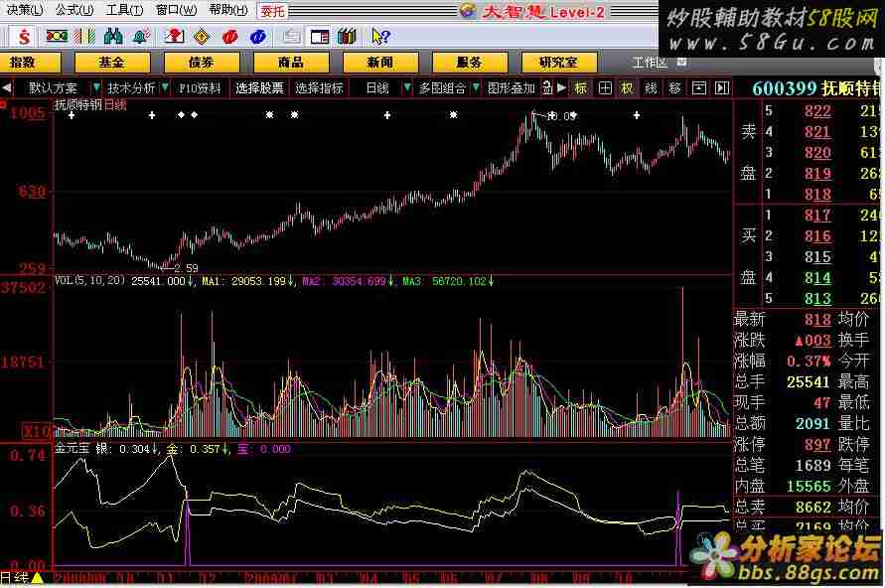Click the 日线 label at bottom-left of timeline

click(14, 578)
